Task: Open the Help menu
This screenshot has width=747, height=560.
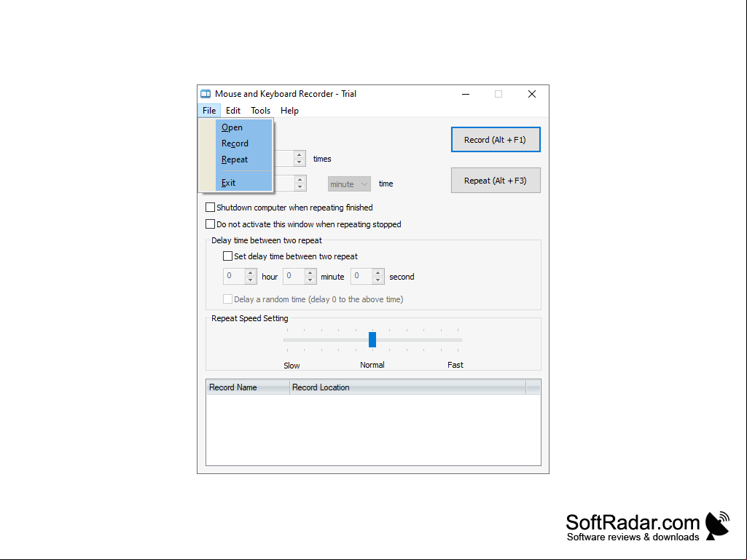Action: 289,111
